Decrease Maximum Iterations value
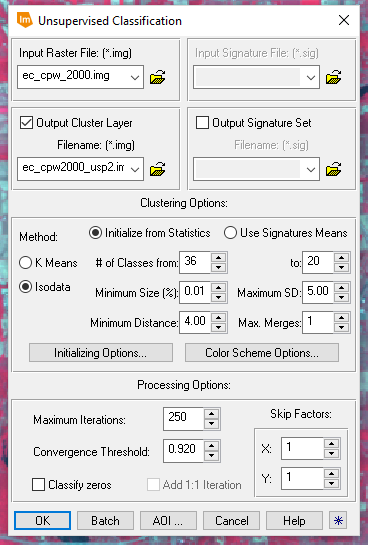Screen dimensions: 368x545 tap(211, 423)
